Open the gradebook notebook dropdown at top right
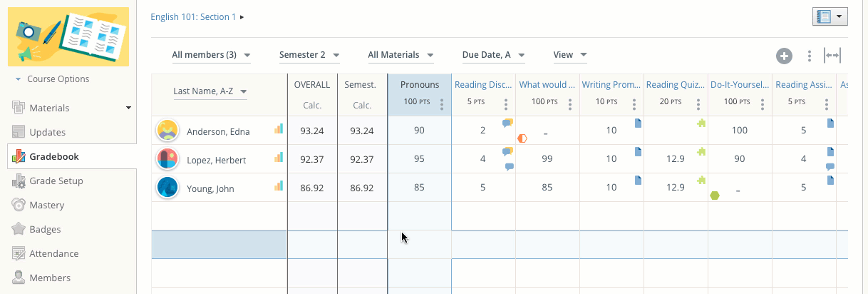 tap(830, 16)
